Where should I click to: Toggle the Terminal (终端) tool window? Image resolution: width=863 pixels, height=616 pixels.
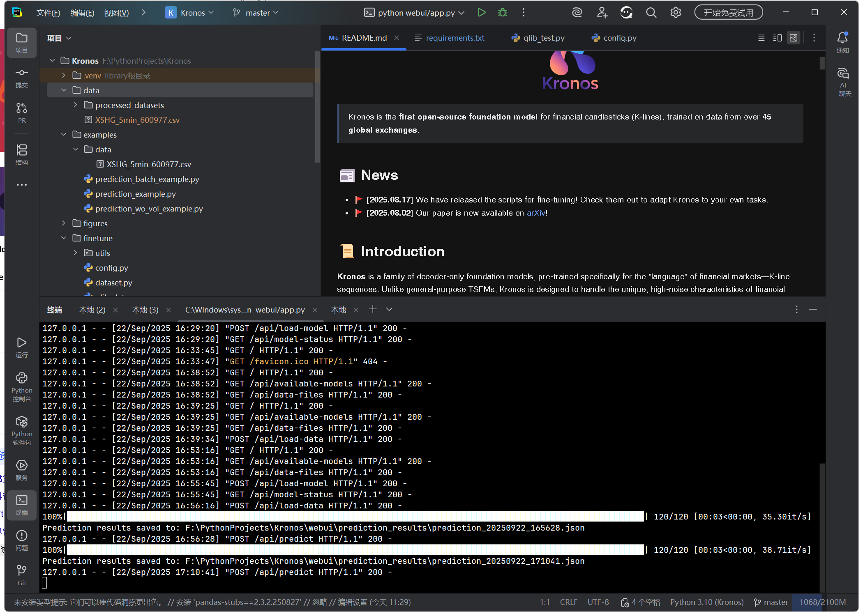(22, 505)
